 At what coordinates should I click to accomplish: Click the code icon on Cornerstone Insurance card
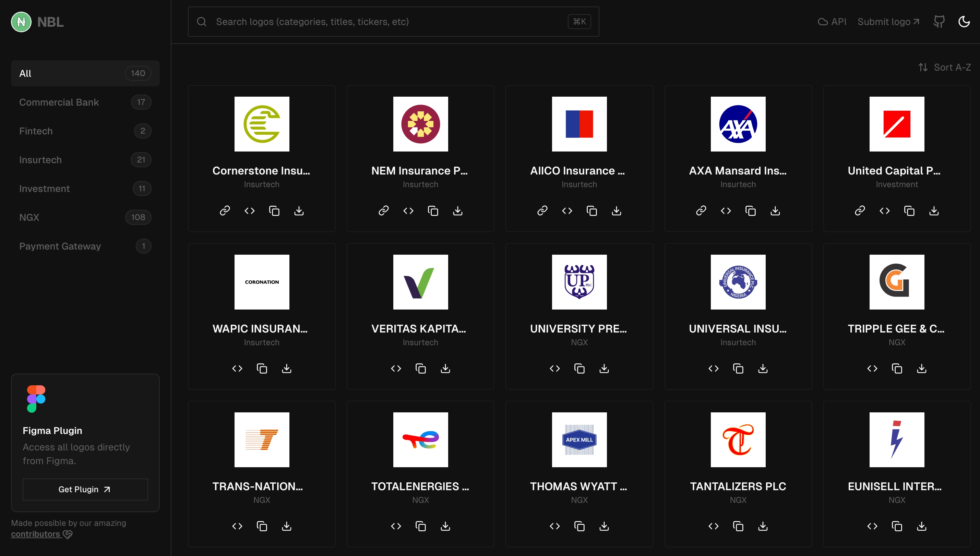click(x=249, y=210)
